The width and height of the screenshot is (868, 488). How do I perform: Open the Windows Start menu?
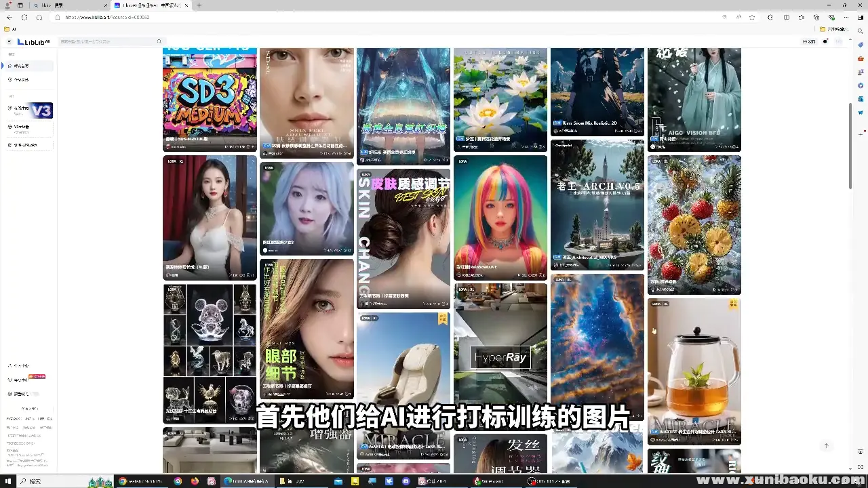pyautogui.click(x=9, y=481)
